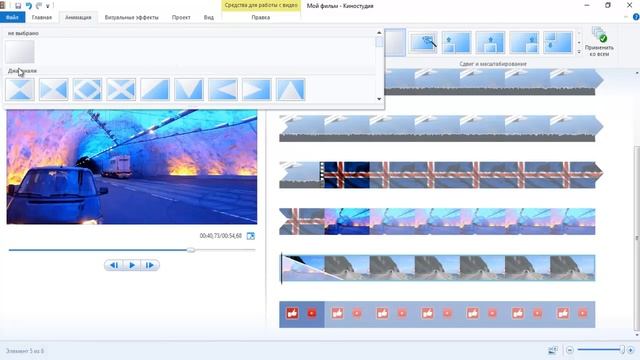Click the black playhead marker on mountain clip
Viewport: 640px width, 360px height.
[x=281, y=268]
